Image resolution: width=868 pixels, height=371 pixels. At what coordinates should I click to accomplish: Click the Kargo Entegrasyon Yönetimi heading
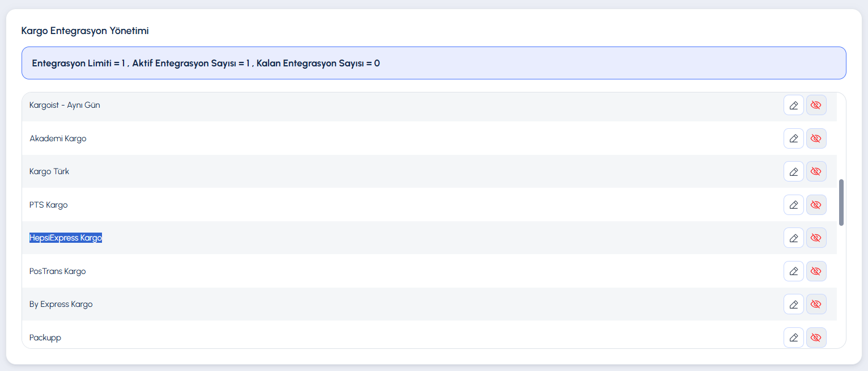click(x=85, y=31)
